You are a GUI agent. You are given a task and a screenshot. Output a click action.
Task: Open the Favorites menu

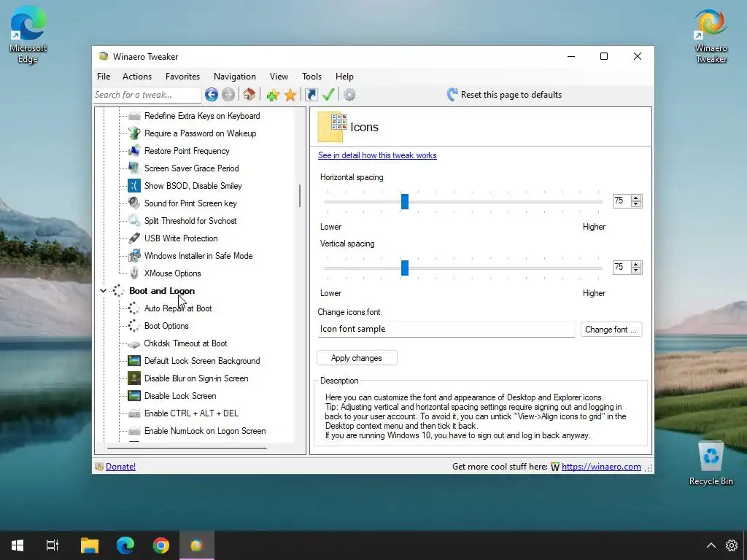182,76
